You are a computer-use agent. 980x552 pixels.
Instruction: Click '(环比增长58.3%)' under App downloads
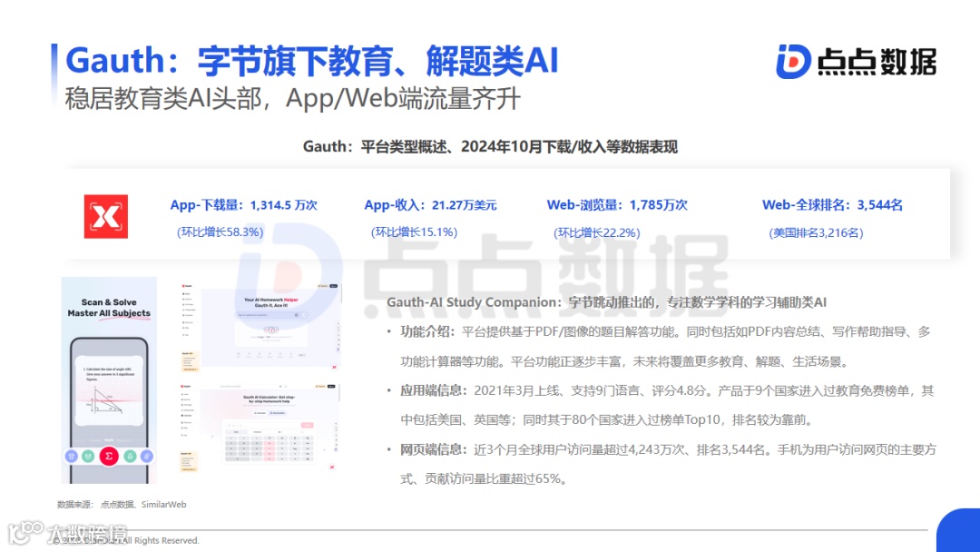pos(220,232)
